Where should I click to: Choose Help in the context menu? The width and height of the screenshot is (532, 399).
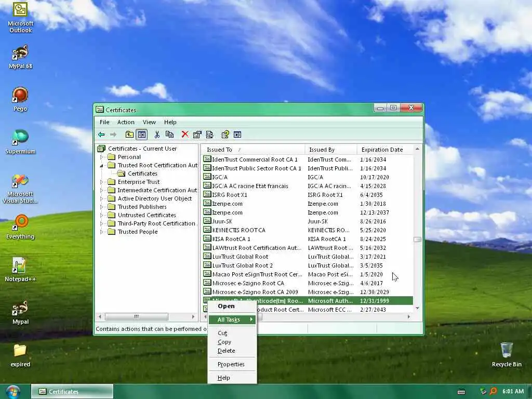pos(232,378)
